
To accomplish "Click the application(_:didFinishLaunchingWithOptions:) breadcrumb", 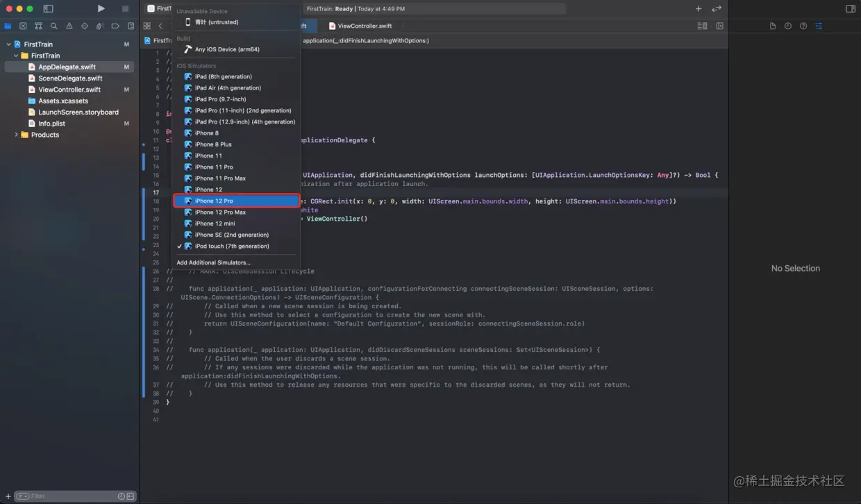I will pyautogui.click(x=366, y=40).
